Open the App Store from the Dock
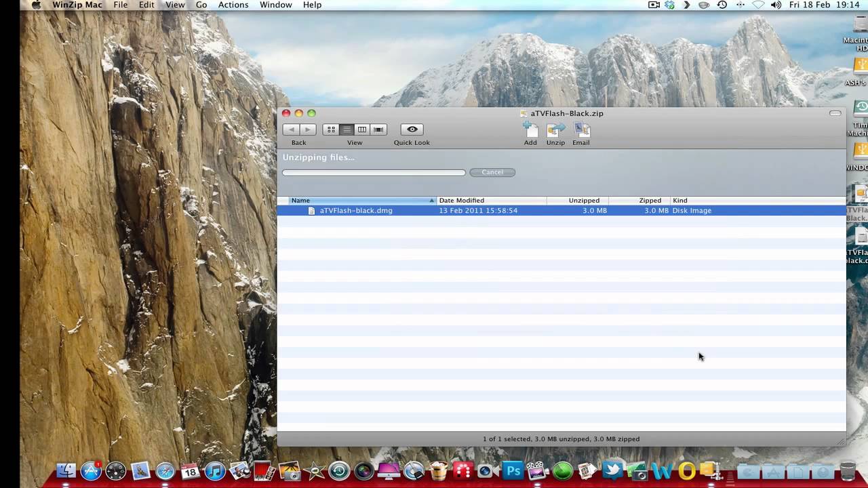The image size is (868, 488). [x=91, y=471]
